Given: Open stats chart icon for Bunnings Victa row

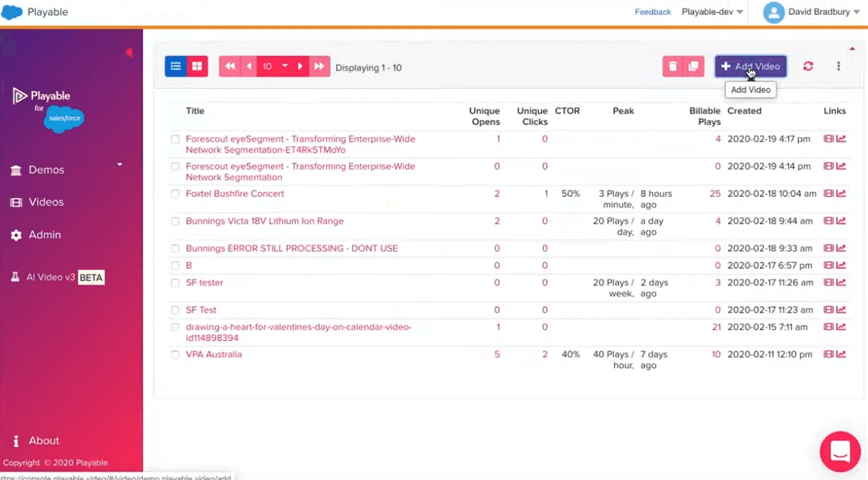Looking at the screenshot, I should 841,221.
